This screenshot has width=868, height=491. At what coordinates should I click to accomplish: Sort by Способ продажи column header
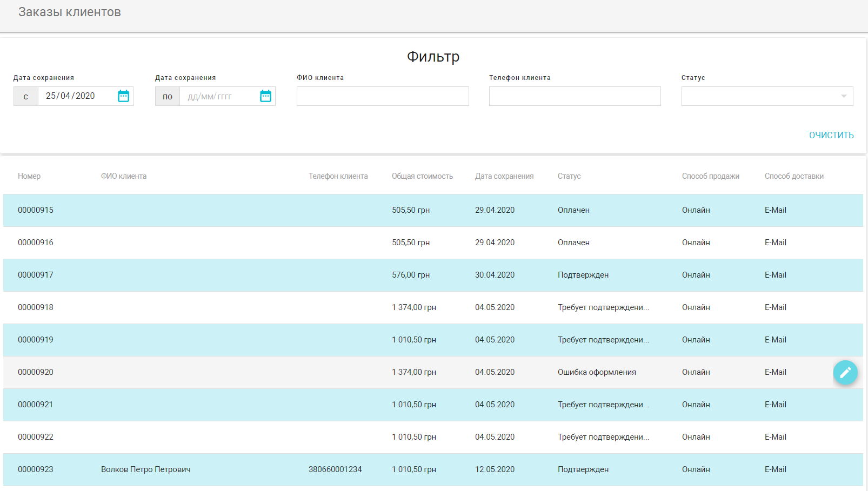coord(710,176)
